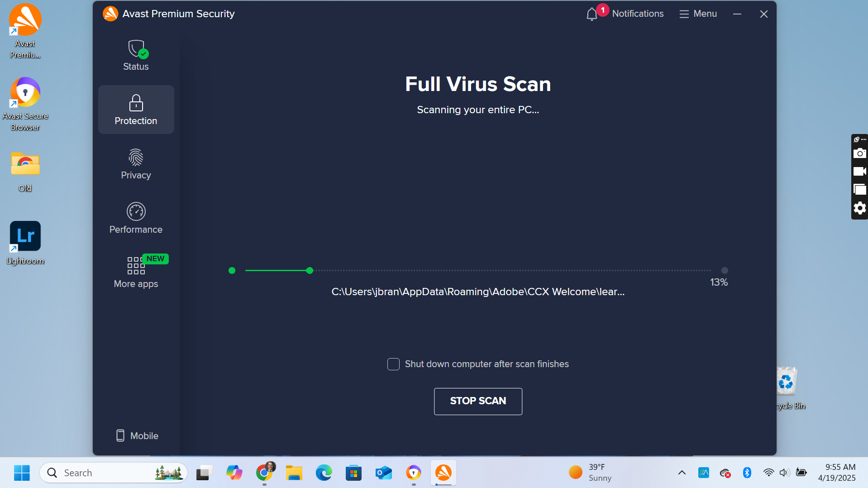Open the Privacy fingerprint section

[136, 164]
